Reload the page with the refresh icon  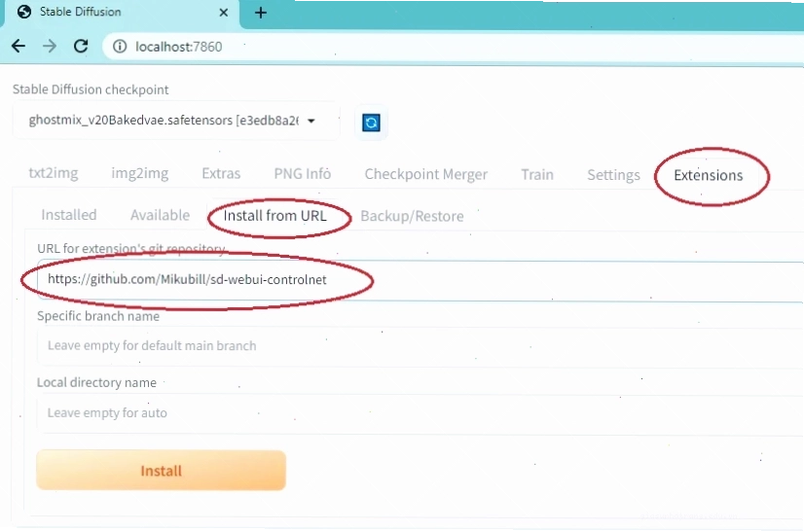[81, 46]
